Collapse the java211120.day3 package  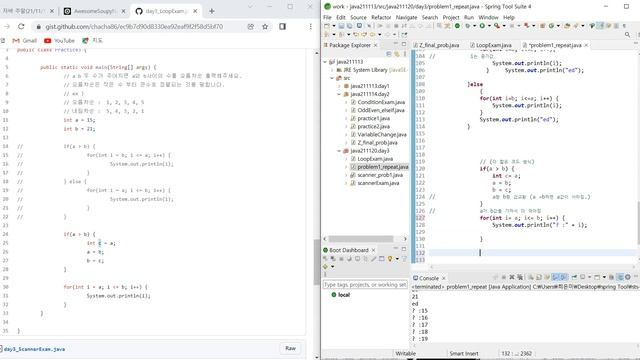tap(339, 151)
